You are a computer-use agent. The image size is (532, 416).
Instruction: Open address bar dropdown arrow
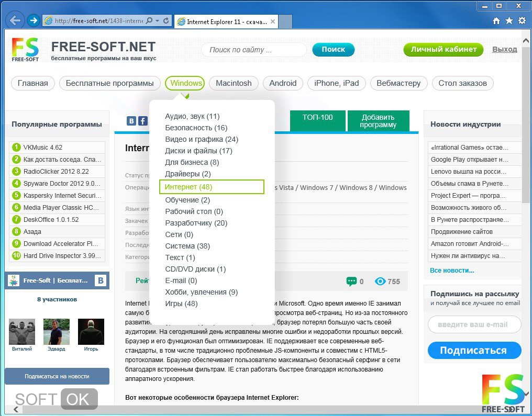pos(158,21)
